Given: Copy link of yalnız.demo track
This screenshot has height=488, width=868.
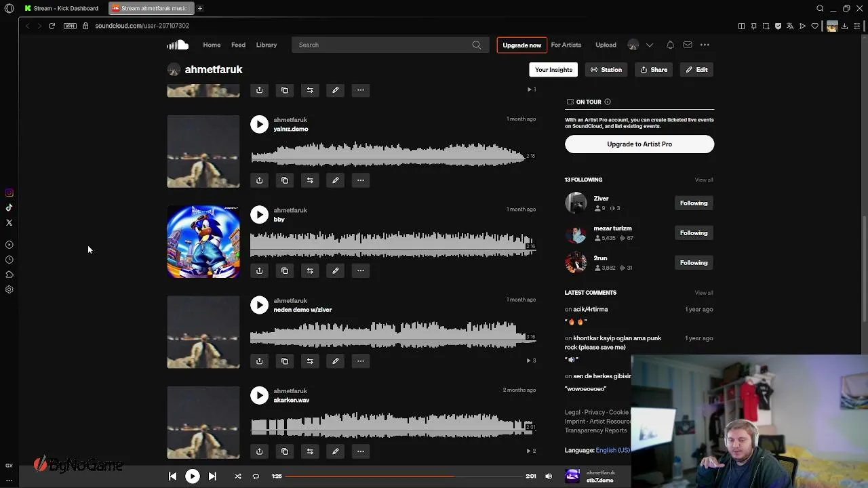Looking at the screenshot, I should tap(285, 180).
